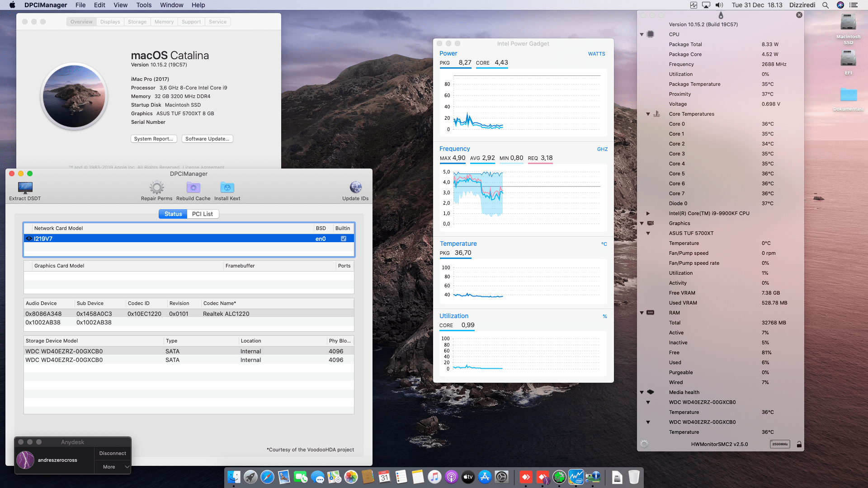
Task: Click the date and time in menu bar
Action: 757,5
